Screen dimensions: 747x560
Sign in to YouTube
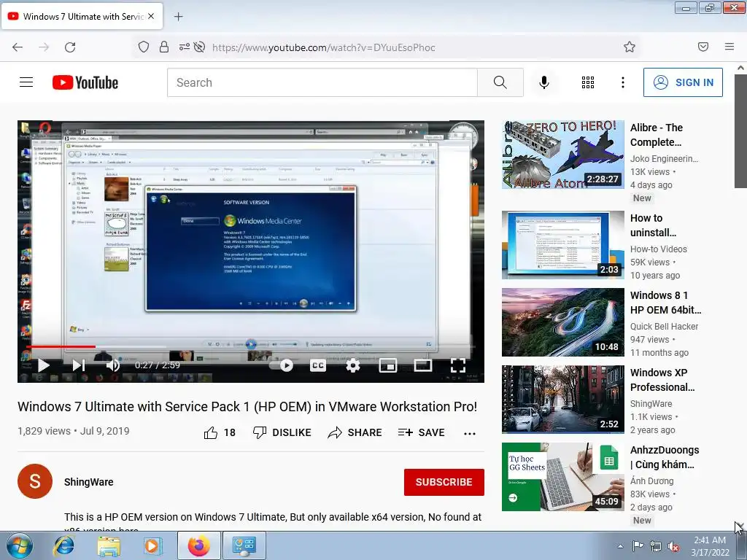[x=683, y=82]
